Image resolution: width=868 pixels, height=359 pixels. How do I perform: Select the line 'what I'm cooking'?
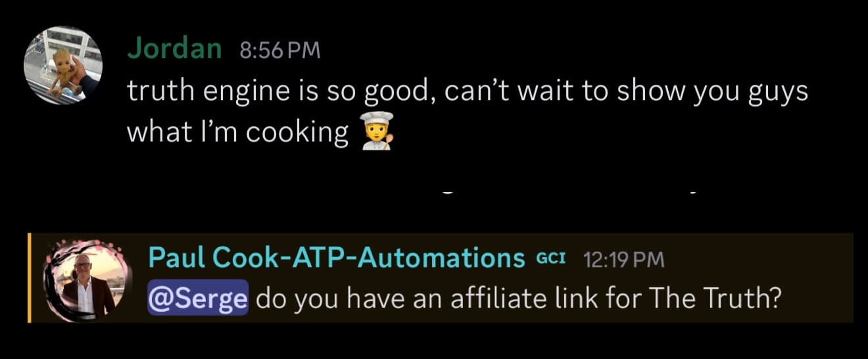click(237, 133)
